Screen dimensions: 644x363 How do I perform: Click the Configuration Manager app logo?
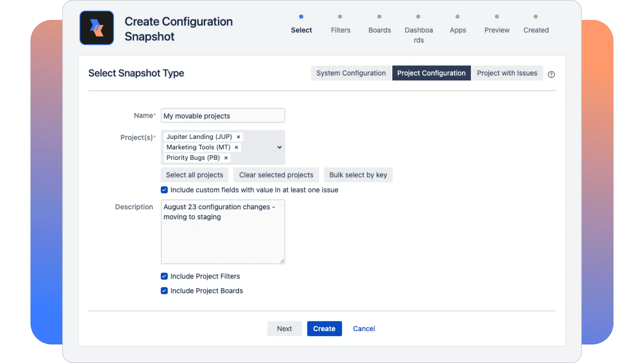pos(96,28)
